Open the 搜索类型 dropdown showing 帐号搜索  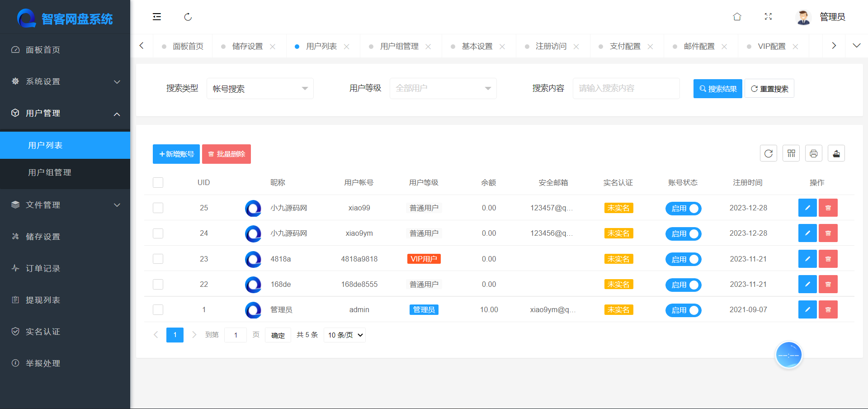(x=260, y=88)
